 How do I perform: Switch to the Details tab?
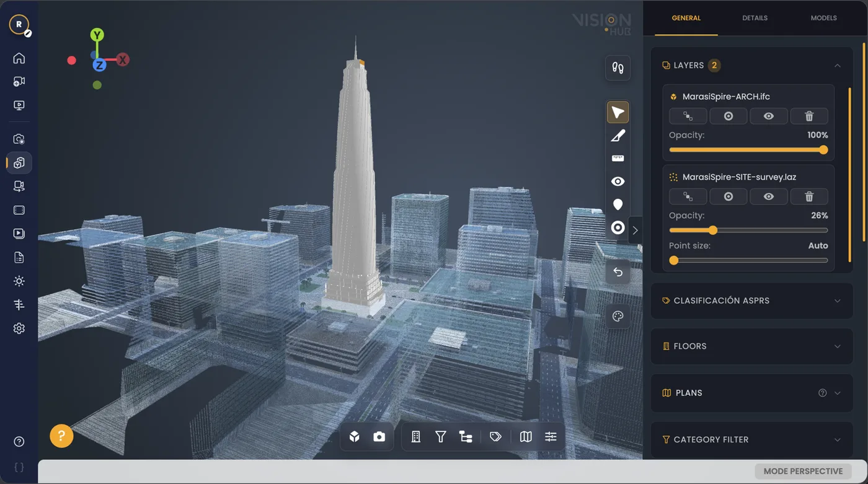[755, 18]
